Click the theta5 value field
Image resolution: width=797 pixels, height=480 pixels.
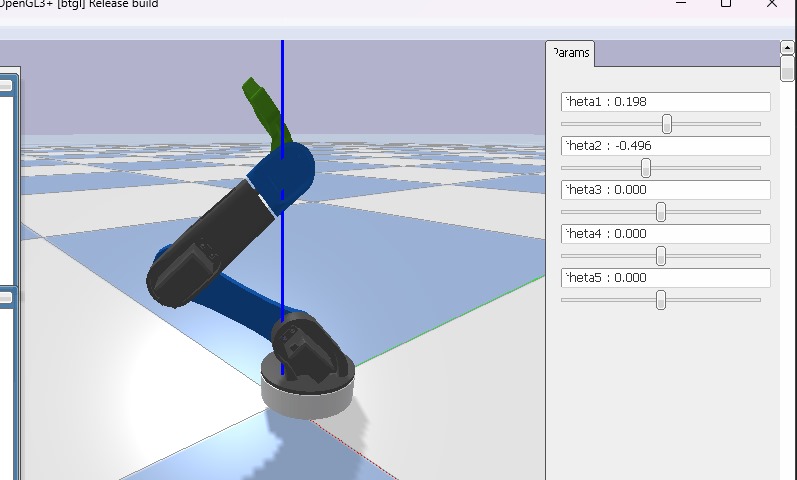666,278
